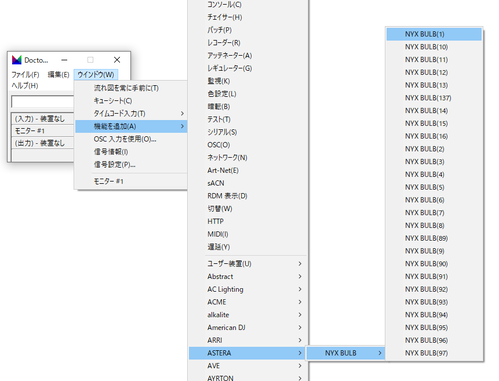Open the ファイル(F) menu

coord(25,74)
